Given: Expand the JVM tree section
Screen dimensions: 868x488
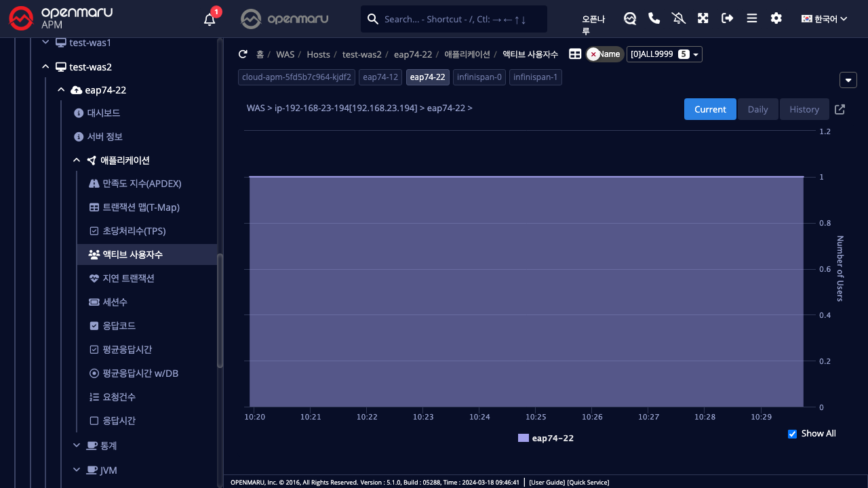Looking at the screenshot, I should tap(77, 470).
